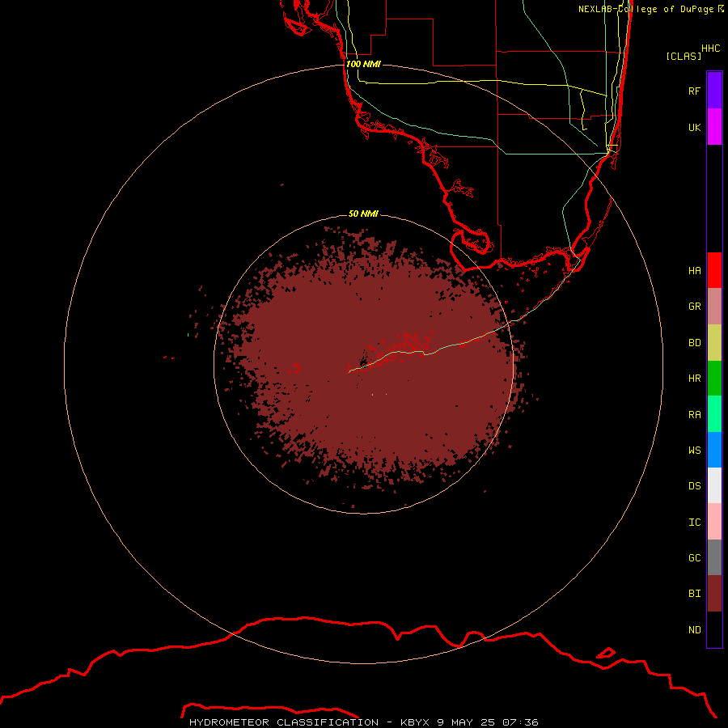This screenshot has width=728, height=728.
Task: Click the KBYX radar site identifier
Action: (415, 722)
